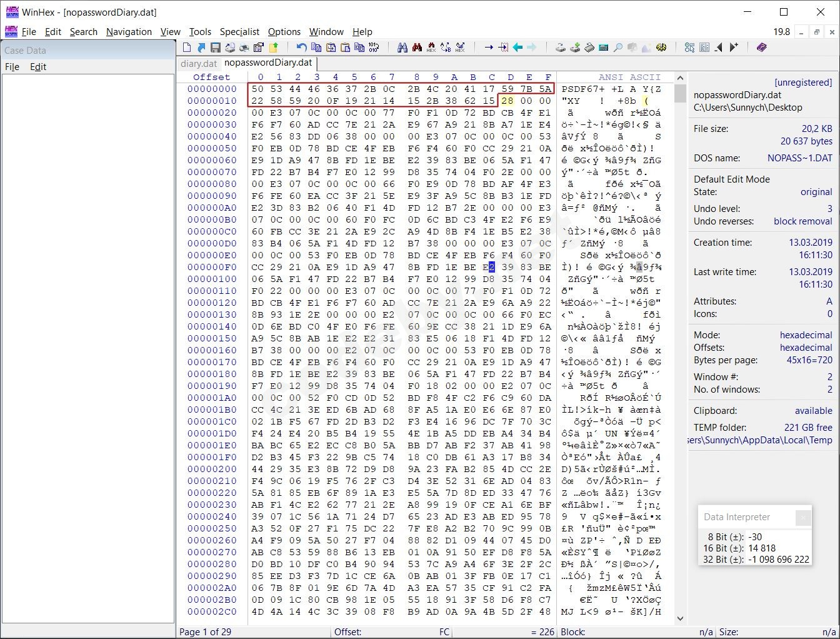Viewport: 840px width, 639px height.
Task: Create a new file with the blank page icon
Action: tap(187, 48)
